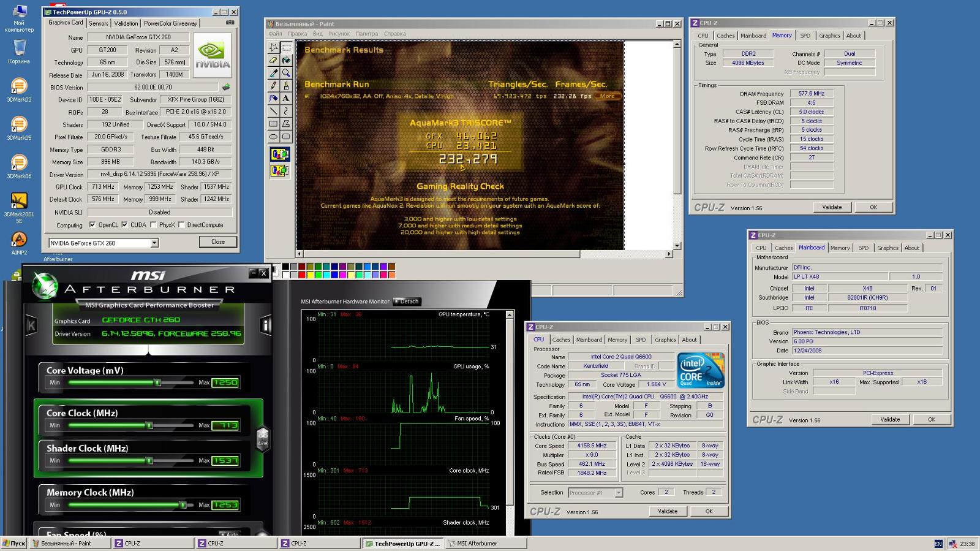This screenshot has width=980, height=551.
Task: Pick the Text tool in Paint
Action: pyautogui.click(x=286, y=98)
